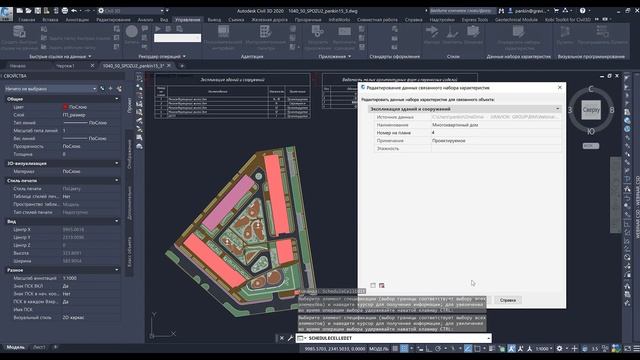Switch to the Лист1 layout tab
The image size is (640, 360).
tap(39, 347)
